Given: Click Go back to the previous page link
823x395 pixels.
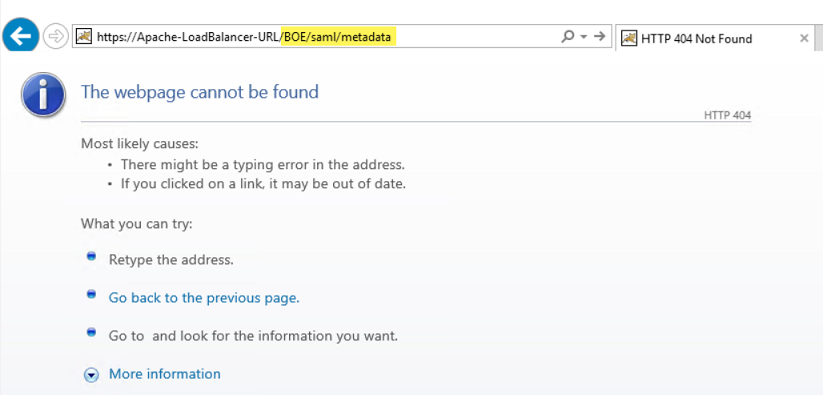Looking at the screenshot, I should 204,298.
